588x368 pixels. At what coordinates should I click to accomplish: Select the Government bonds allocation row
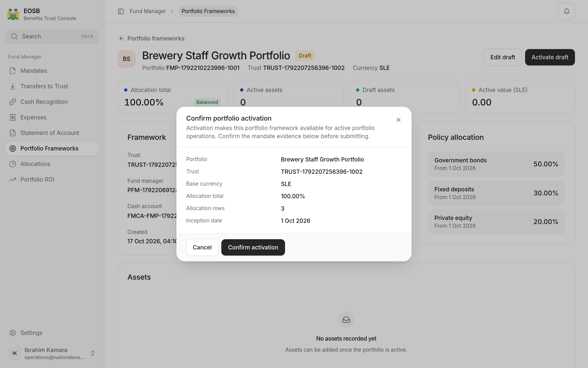(496, 164)
